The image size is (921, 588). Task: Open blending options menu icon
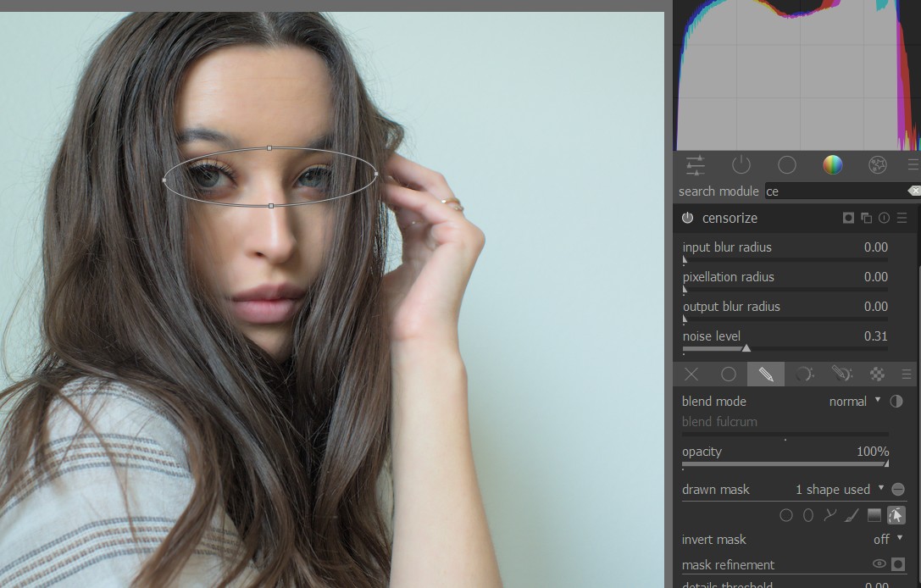[x=907, y=374]
